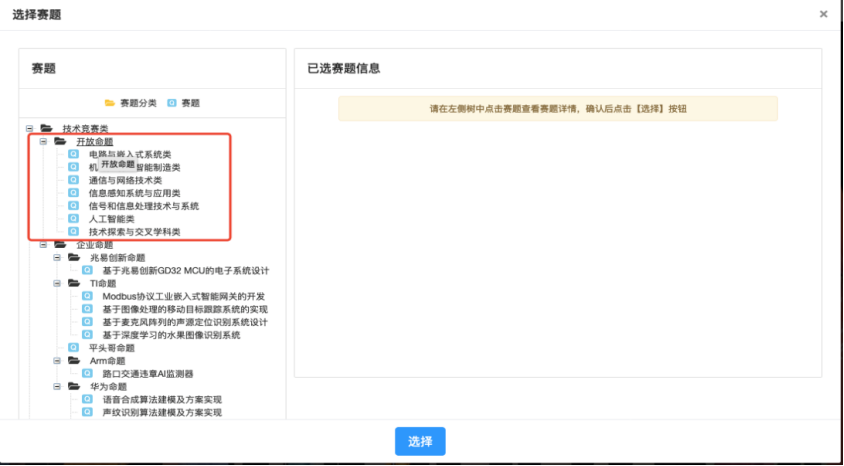
Task: Click icon beside 语音合成算法建模及方案实现
Action: [87, 399]
